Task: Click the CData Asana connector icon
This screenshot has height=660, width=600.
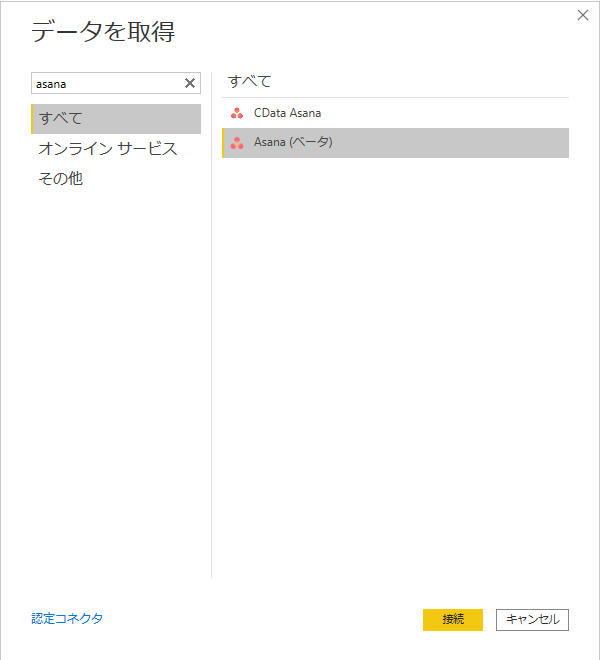Action: click(x=237, y=113)
